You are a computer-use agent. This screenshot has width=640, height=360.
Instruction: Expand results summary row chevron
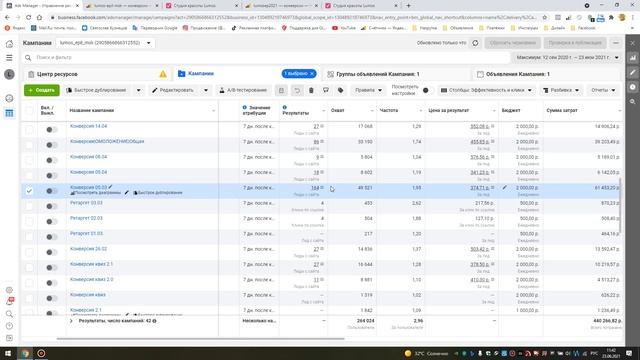pyautogui.click(x=71, y=321)
